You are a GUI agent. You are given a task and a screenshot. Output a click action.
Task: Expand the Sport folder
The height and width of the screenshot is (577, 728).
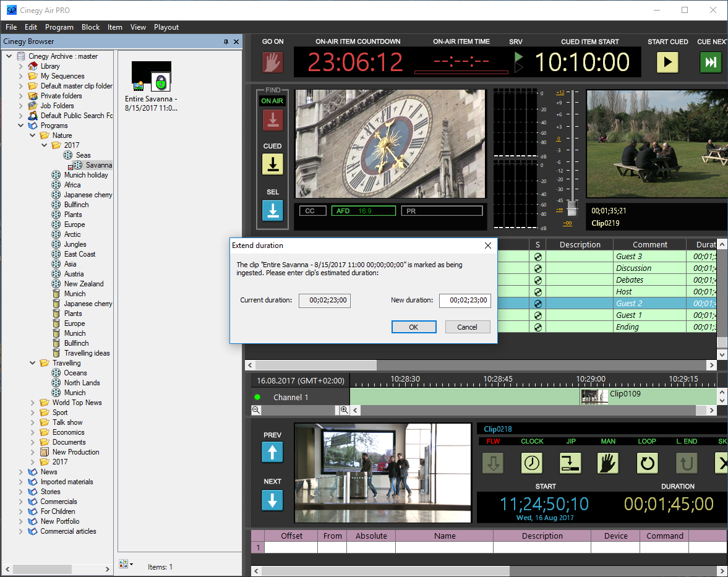tap(33, 412)
